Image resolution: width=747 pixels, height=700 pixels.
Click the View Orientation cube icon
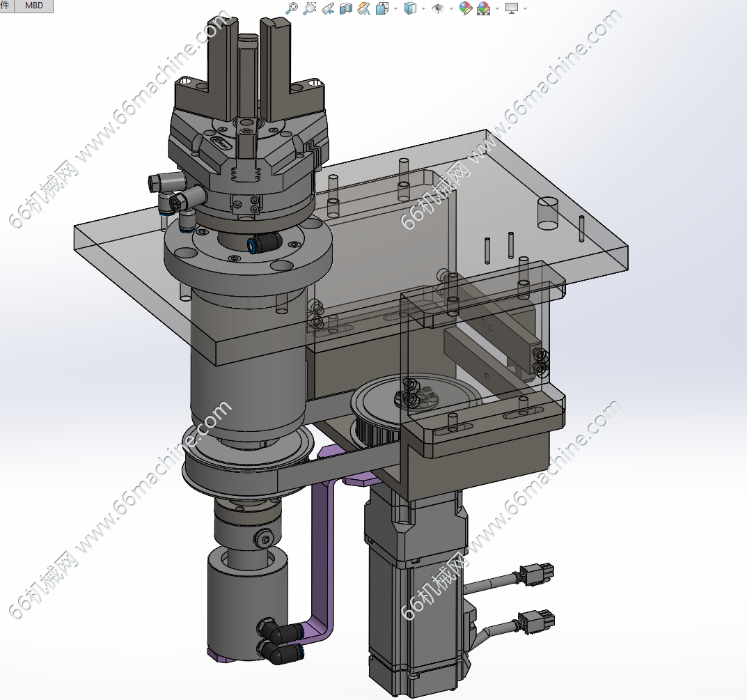tap(382, 8)
